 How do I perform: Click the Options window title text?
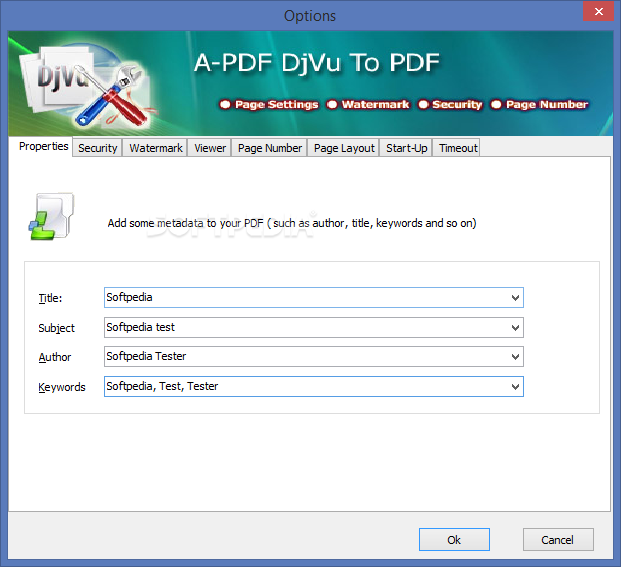310,16
